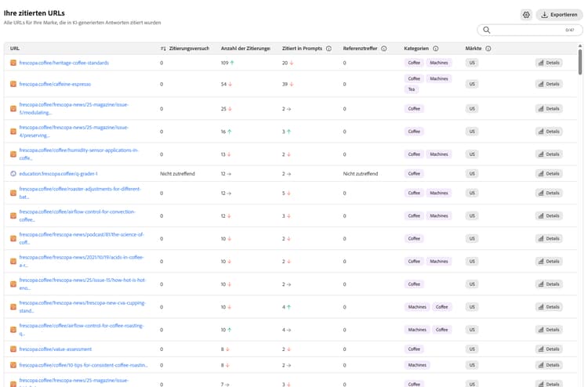This screenshot has width=588, height=387.
Task: Click the Exportieren button
Action: coord(559,15)
